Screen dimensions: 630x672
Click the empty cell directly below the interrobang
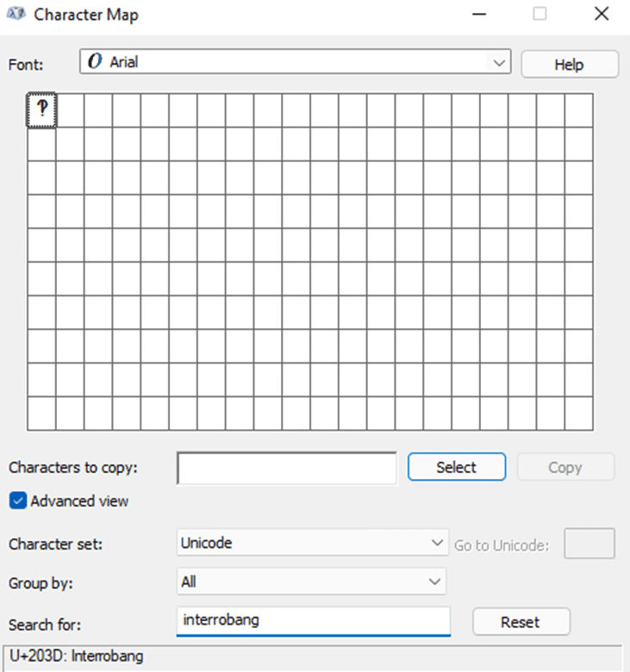[41, 144]
